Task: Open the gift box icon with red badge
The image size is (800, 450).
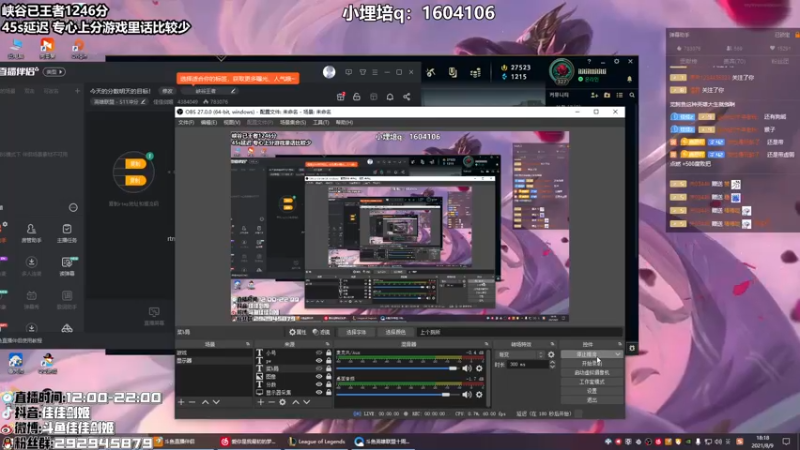Action: coord(341,97)
